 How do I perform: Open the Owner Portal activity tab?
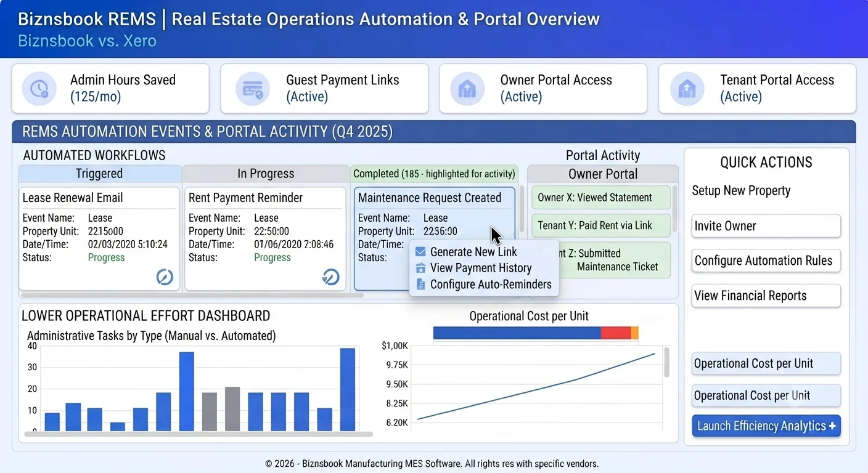pos(603,174)
